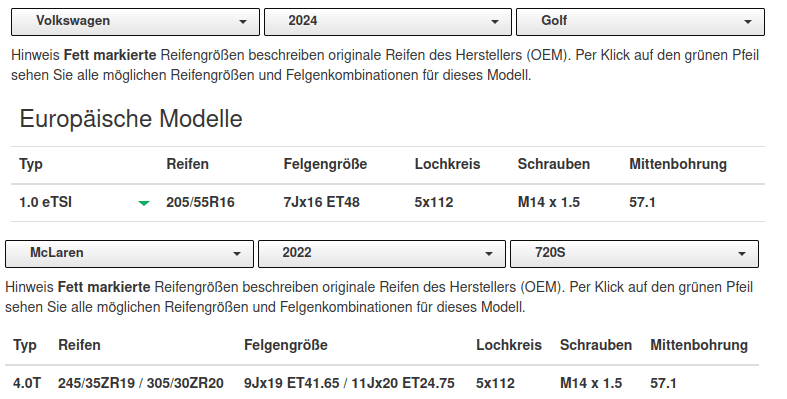Click the caret arrow in Golf selector
787x399 pixels.
pyautogui.click(x=748, y=22)
